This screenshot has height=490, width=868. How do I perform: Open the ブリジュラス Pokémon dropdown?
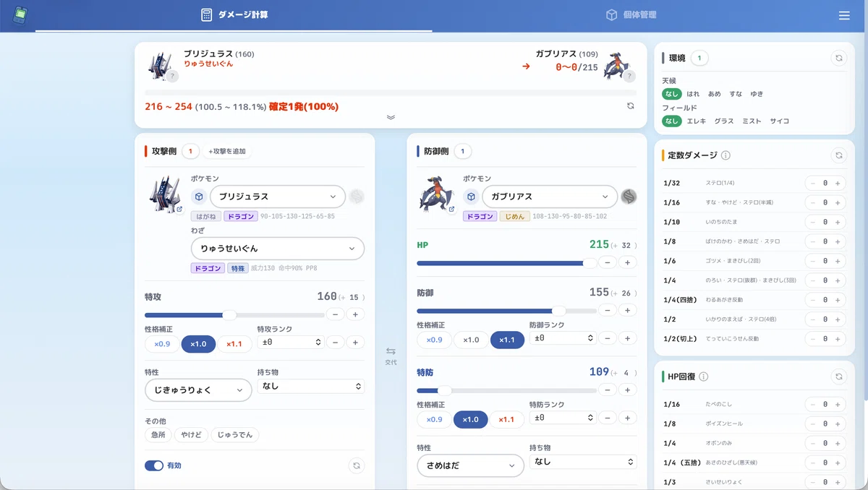pyautogui.click(x=278, y=197)
